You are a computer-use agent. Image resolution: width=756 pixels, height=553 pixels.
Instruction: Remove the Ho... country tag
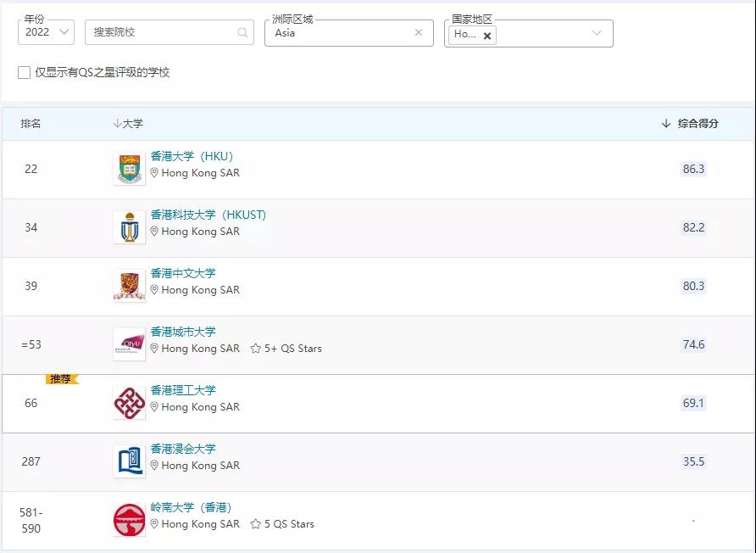tap(487, 36)
